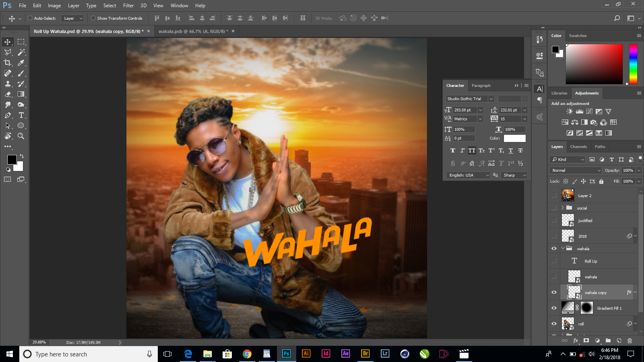Open the English: USA language dropdown
644x362 pixels.
tap(468, 175)
